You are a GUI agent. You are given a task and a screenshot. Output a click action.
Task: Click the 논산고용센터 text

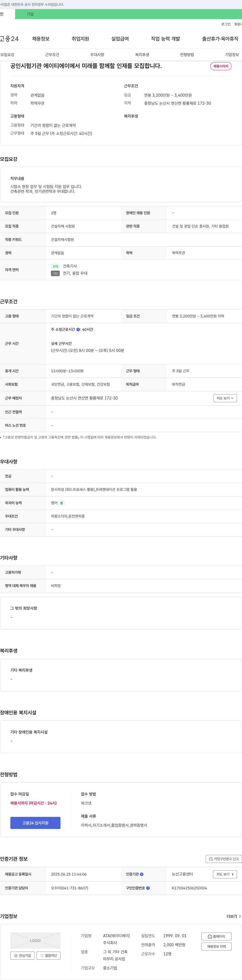(x=182, y=874)
